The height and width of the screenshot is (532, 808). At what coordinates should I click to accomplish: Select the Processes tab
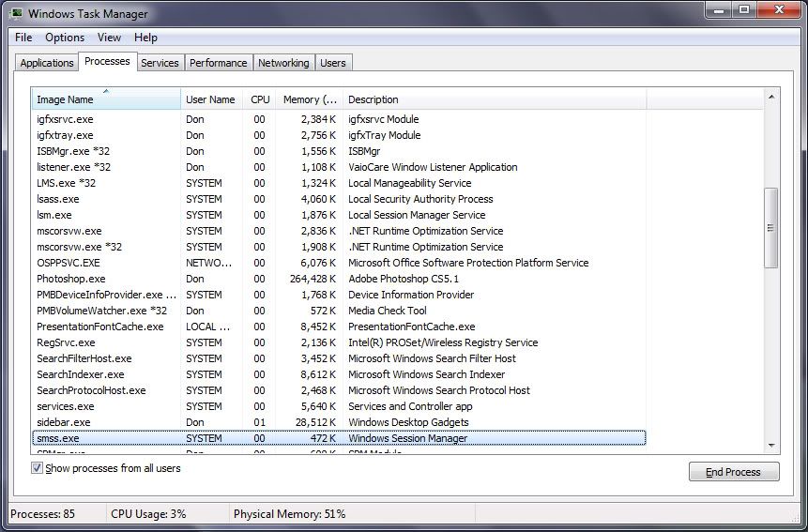(107, 61)
